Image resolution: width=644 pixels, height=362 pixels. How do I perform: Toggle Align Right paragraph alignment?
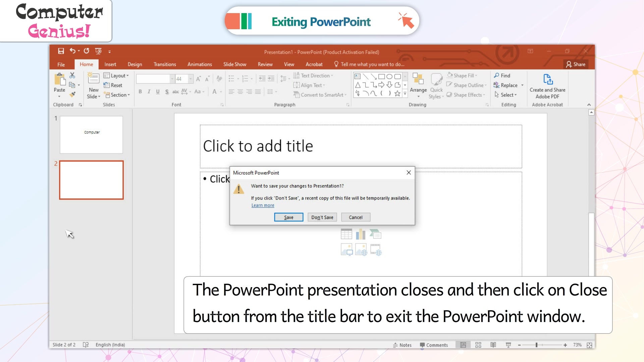coord(249,92)
